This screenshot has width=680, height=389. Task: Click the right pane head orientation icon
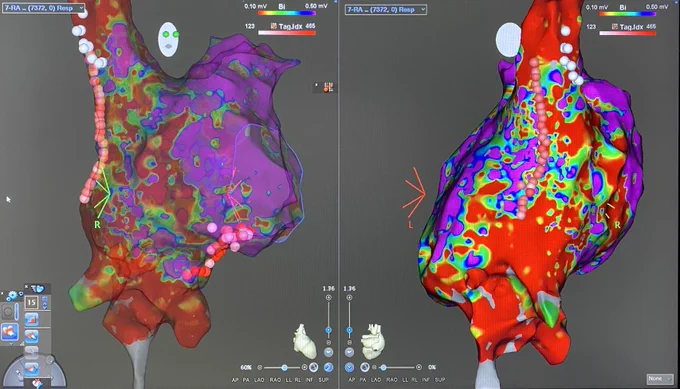pyautogui.click(x=508, y=39)
